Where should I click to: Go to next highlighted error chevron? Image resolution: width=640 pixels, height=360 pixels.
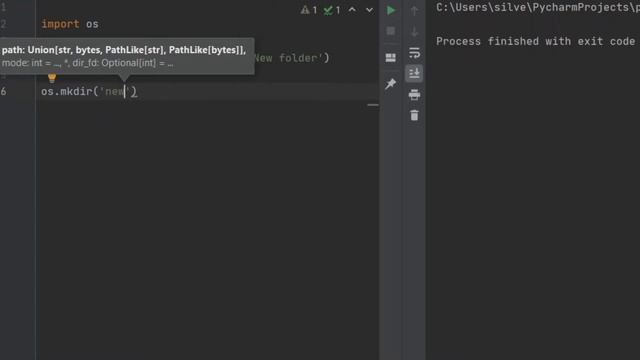click(369, 10)
